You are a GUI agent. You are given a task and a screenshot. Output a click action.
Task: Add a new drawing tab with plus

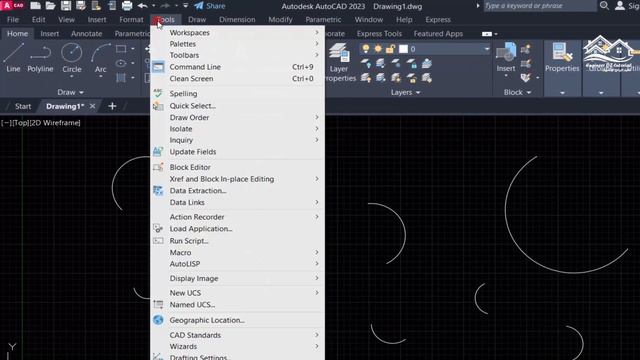point(112,106)
